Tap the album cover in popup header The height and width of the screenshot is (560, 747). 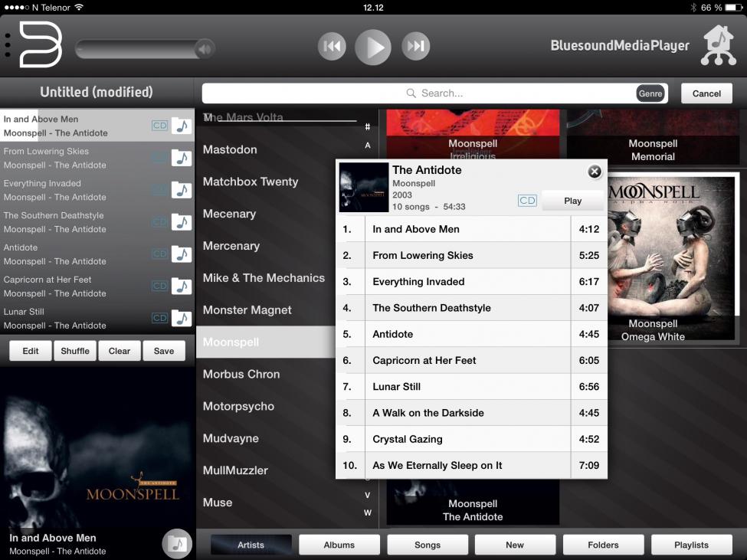point(363,187)
